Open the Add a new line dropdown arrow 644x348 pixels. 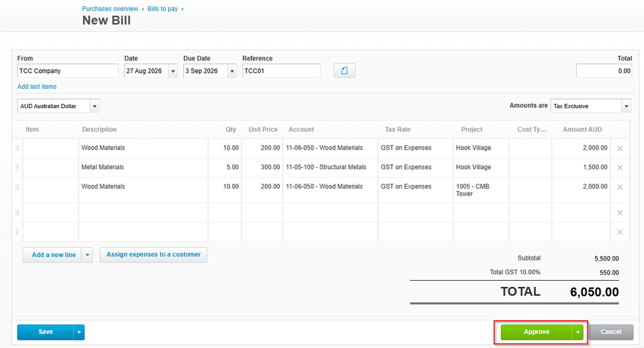(x=87, y=255)
